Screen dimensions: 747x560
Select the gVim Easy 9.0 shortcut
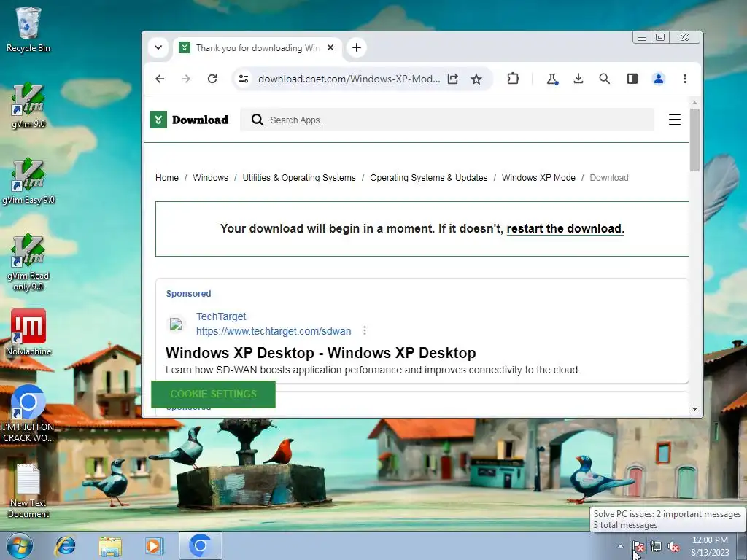tap(28, 182)
